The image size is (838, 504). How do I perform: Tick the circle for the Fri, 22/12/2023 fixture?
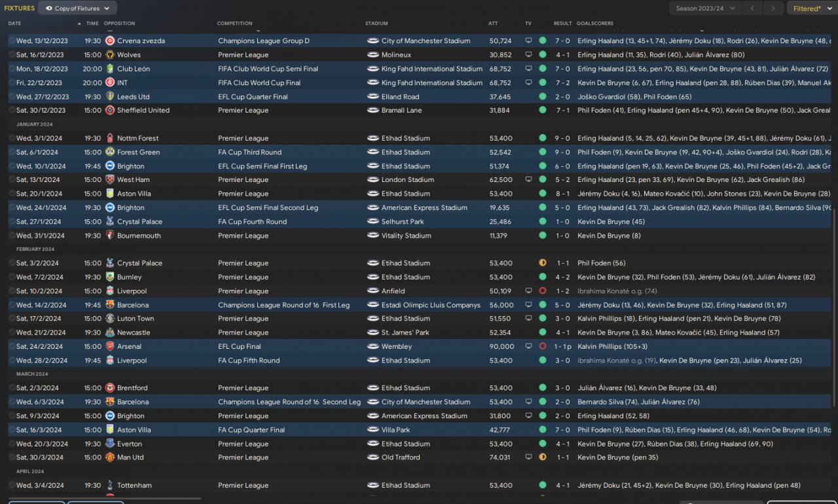11,83
